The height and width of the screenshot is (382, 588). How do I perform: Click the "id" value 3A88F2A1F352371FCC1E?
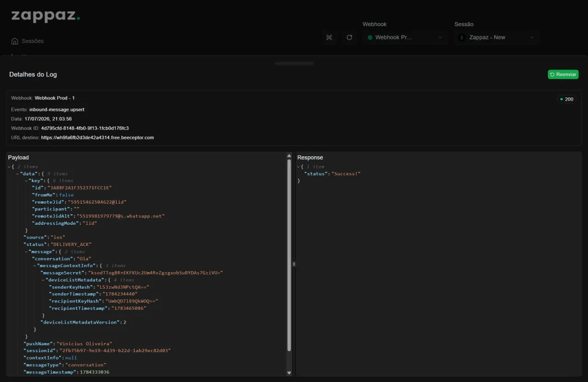coord(79,188)
